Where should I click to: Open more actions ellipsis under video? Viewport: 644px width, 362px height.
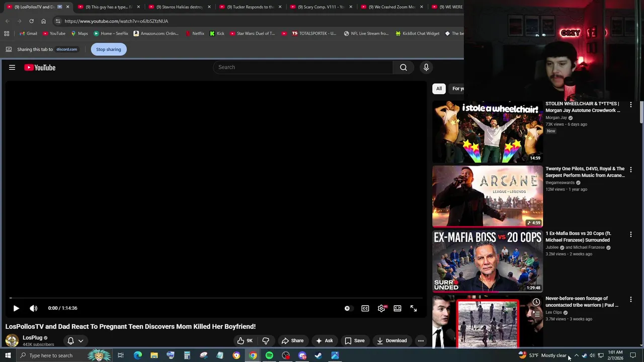(421, 340)
